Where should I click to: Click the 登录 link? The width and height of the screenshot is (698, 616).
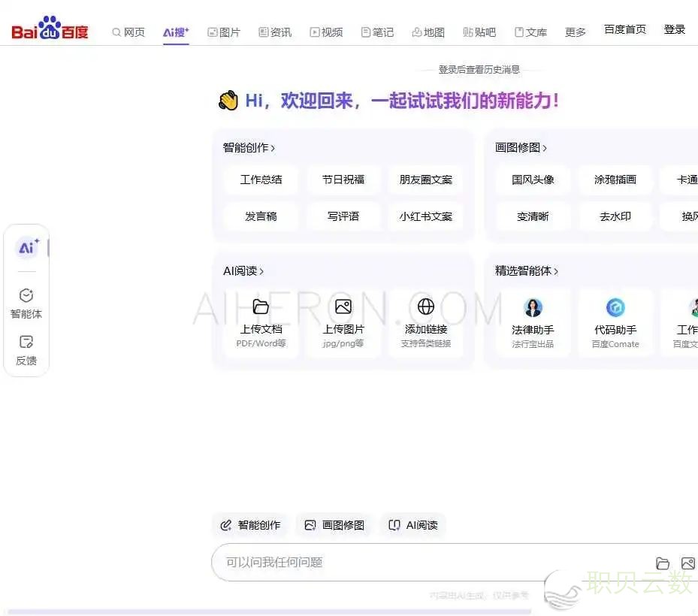point(674,30)
